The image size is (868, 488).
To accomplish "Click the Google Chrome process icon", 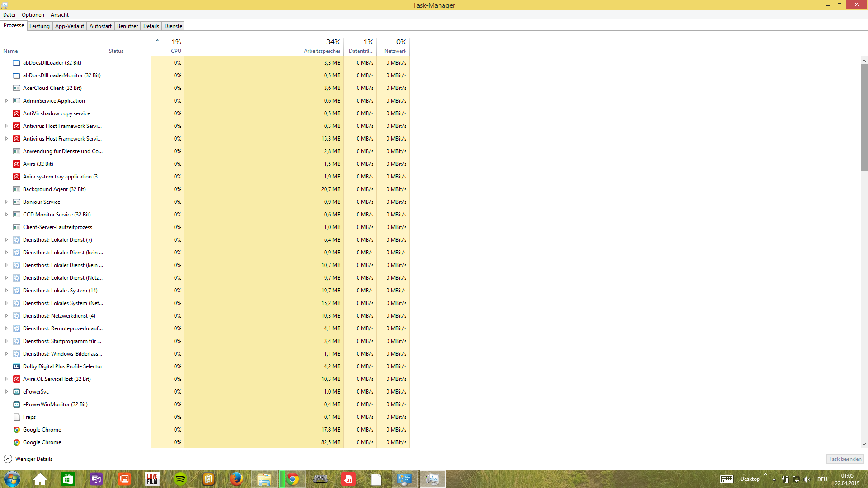I will (x=17, y=430).
